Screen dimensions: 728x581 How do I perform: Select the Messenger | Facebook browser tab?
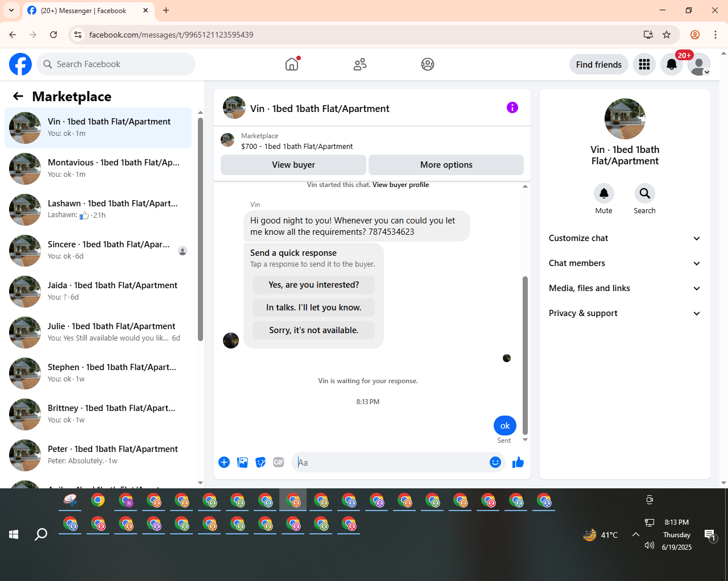88,11
